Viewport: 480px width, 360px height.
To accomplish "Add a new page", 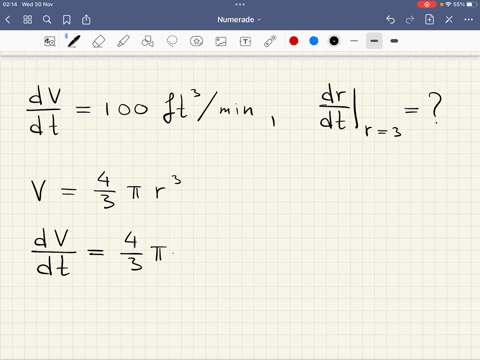I will [x=429, y=20].
